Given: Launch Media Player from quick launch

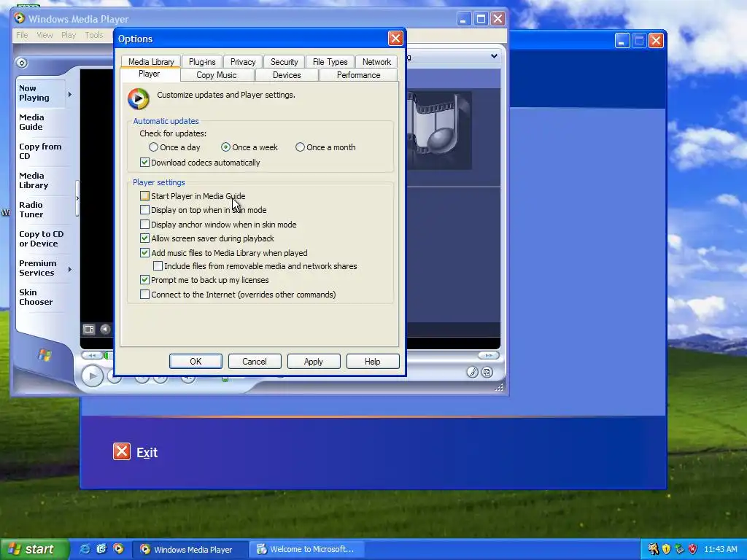Looking at the screenshot, I should coord(118,549).
